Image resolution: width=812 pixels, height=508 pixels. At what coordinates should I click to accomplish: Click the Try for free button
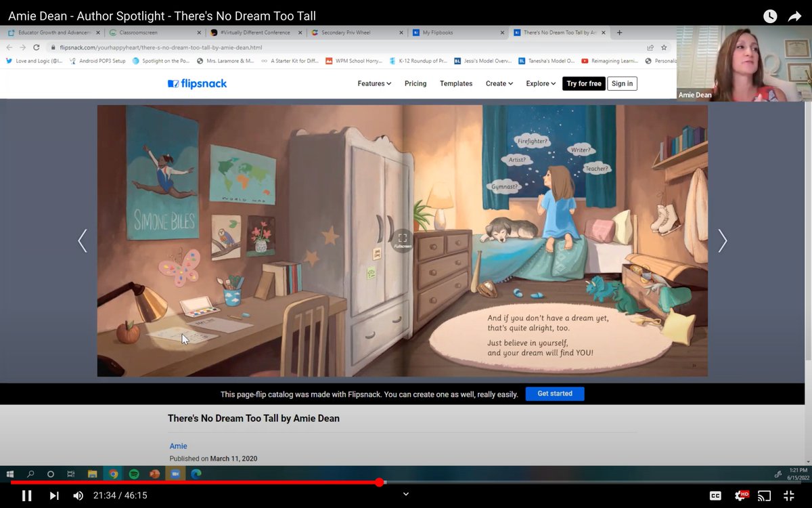(x=583, y=83)
